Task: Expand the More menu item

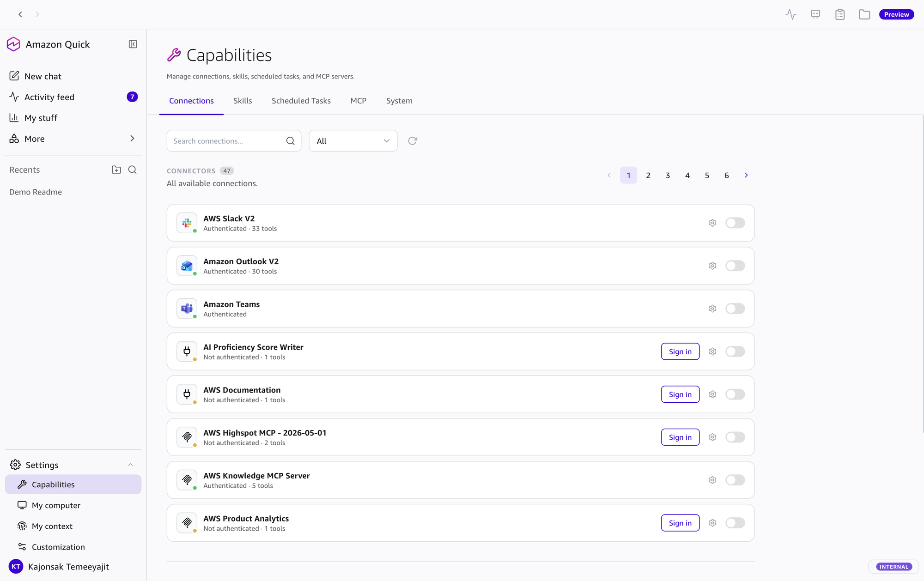Action: pos(73,139)
